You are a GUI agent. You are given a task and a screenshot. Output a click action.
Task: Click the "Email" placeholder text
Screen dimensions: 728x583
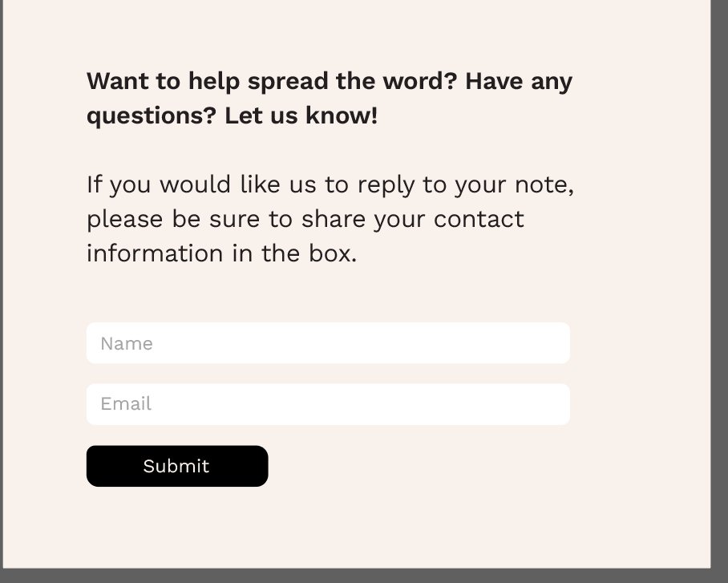(126, 404)
